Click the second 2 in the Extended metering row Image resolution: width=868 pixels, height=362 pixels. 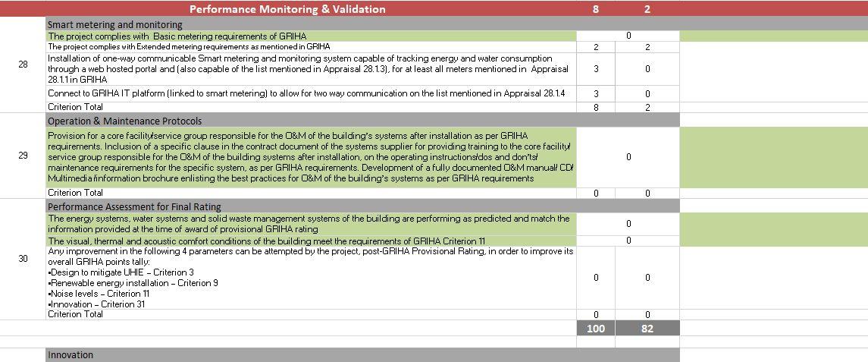click(647, 47)
